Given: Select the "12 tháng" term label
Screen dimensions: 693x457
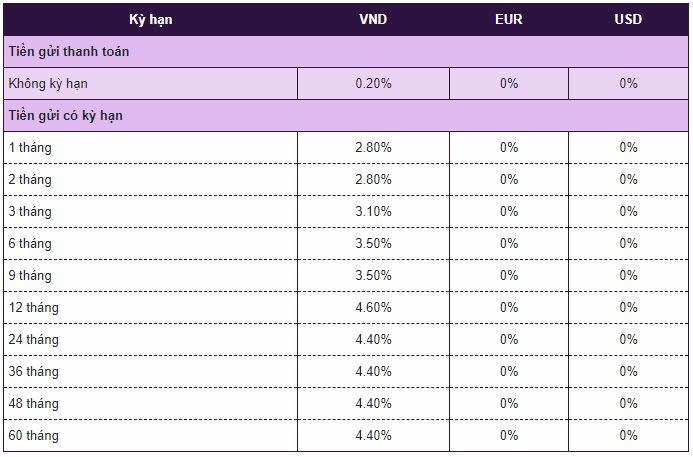Looking at the screenshot, I should tap(33, 307).
